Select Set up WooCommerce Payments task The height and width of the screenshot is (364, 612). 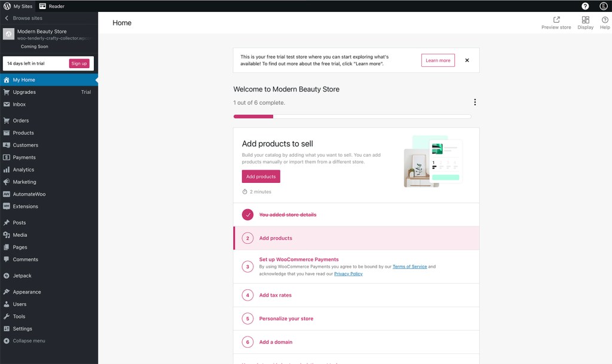356,267
